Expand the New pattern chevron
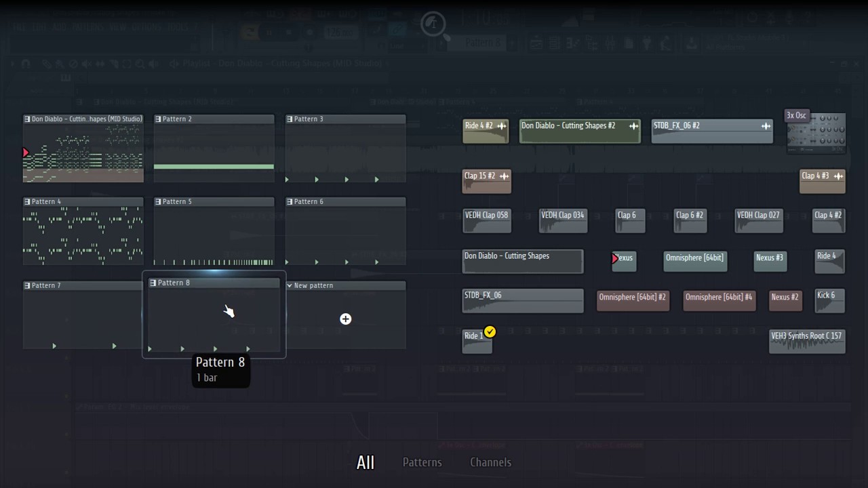868x488 pixels. tap(290, 286)
